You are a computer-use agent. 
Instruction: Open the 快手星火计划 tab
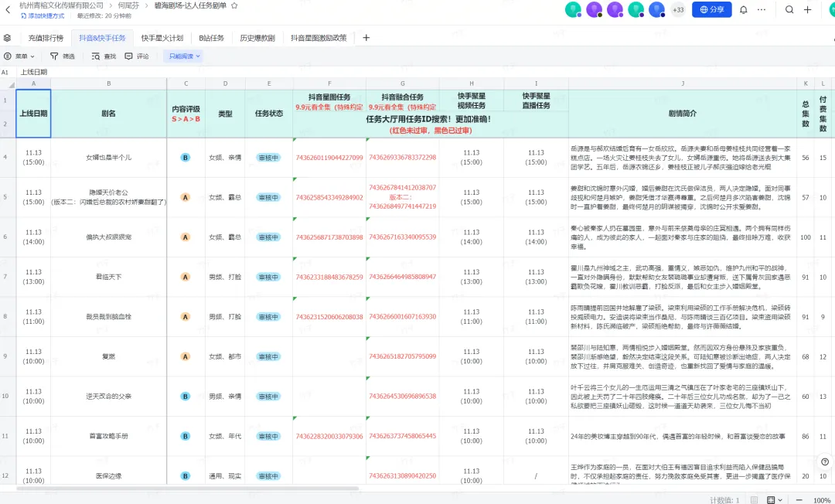[x=162, y=38]
